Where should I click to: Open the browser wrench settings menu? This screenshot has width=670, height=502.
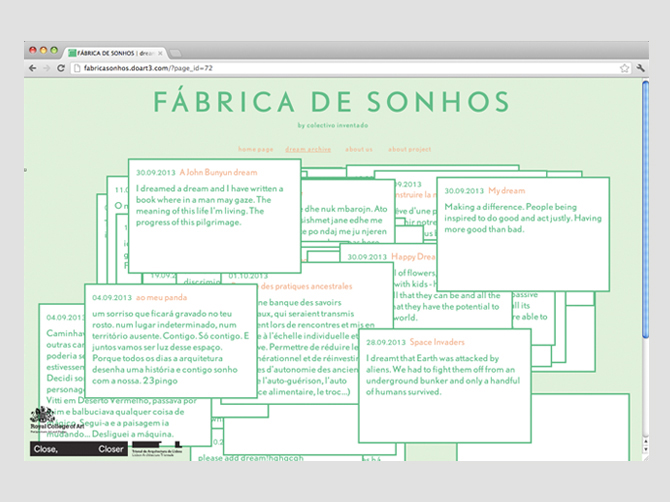[x=640, y=68]
